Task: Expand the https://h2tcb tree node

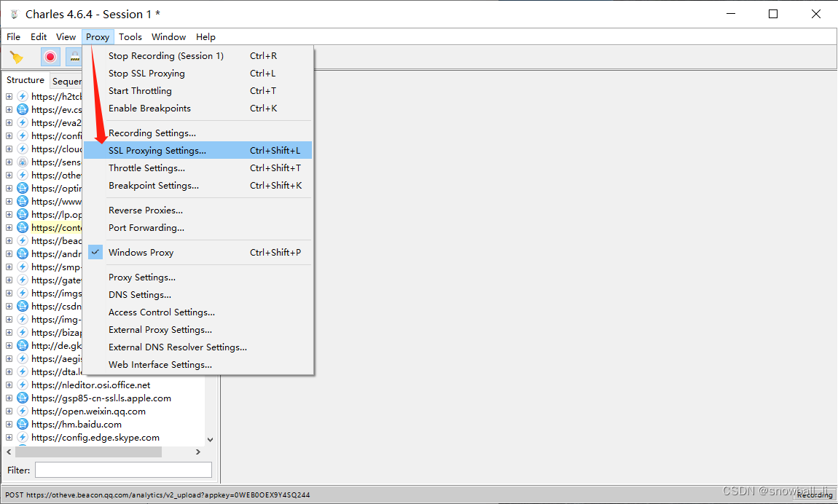Action: 9,97
